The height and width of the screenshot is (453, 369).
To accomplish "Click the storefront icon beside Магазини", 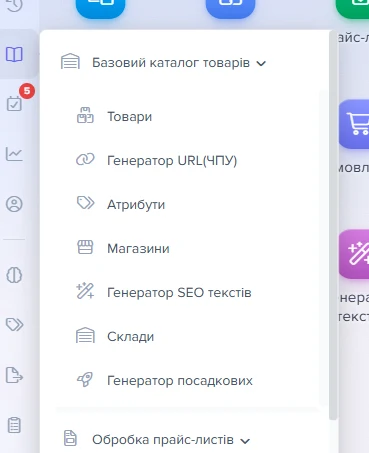I will [85, 248].
